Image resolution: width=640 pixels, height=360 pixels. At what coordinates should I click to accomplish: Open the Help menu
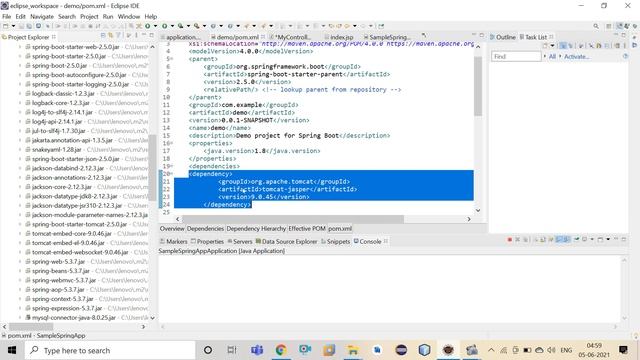[151, 16]
